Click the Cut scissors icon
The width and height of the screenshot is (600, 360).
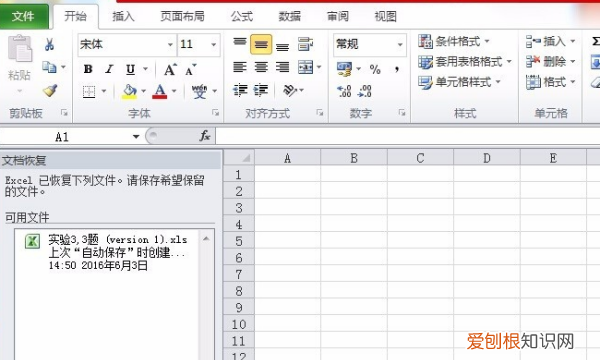tap(49, 44)
